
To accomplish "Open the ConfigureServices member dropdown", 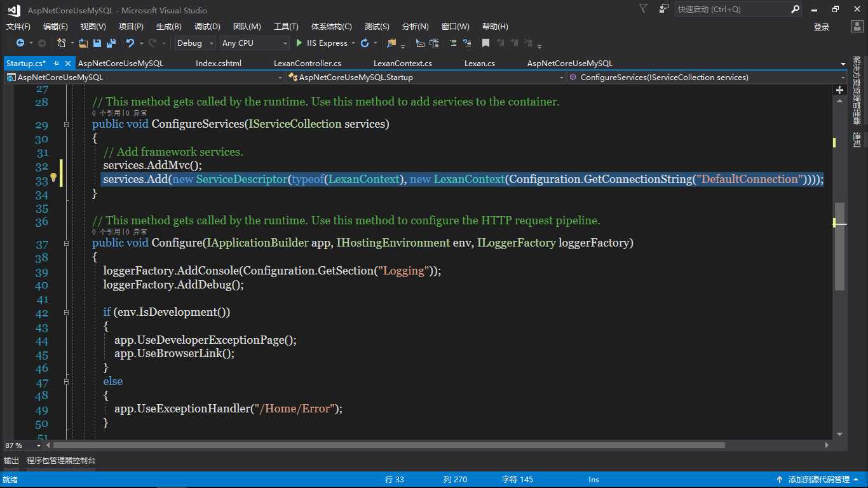I will [708, 78].
